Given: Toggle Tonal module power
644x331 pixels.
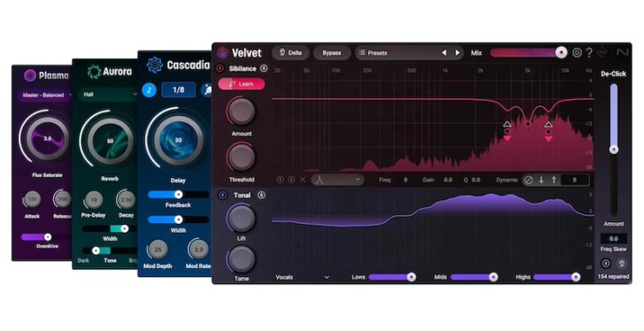Looking at the screenshot, I should [x=222, y=195].
